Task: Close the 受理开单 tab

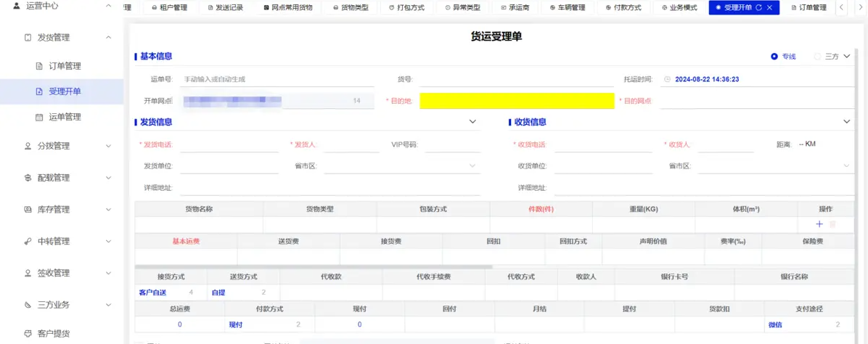Action: tap(769, 7)
